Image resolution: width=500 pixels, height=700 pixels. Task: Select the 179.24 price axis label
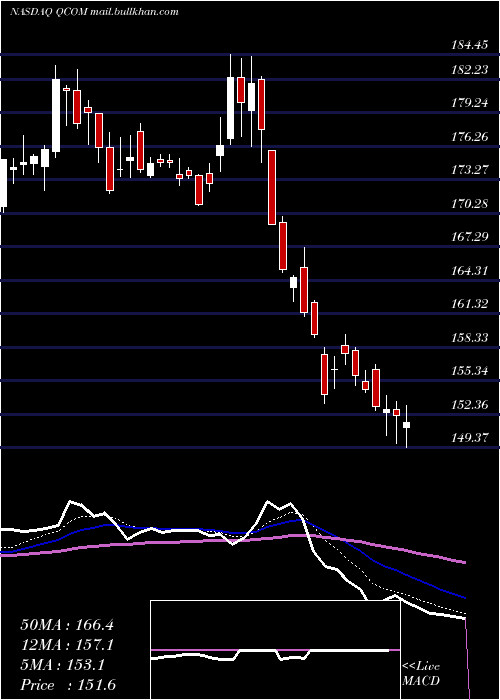[x=469, y=103]
